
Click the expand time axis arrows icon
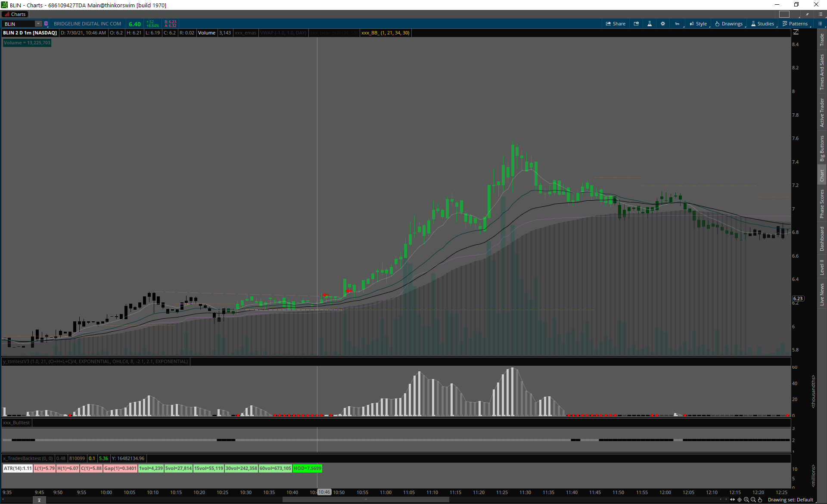click(733, 500)
